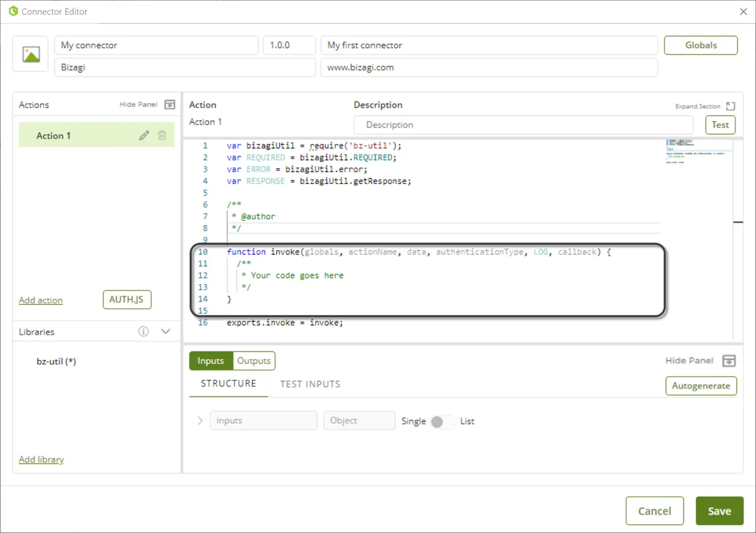Click Expand Section icon
The image size is (756, 533).
pos(731,106)
